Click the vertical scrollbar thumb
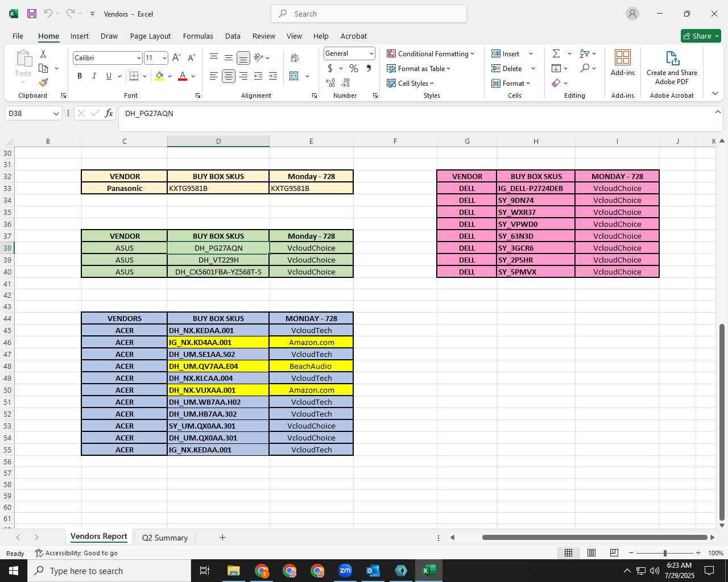Viewport: 728px width, 582px height. tap(722, 422)
